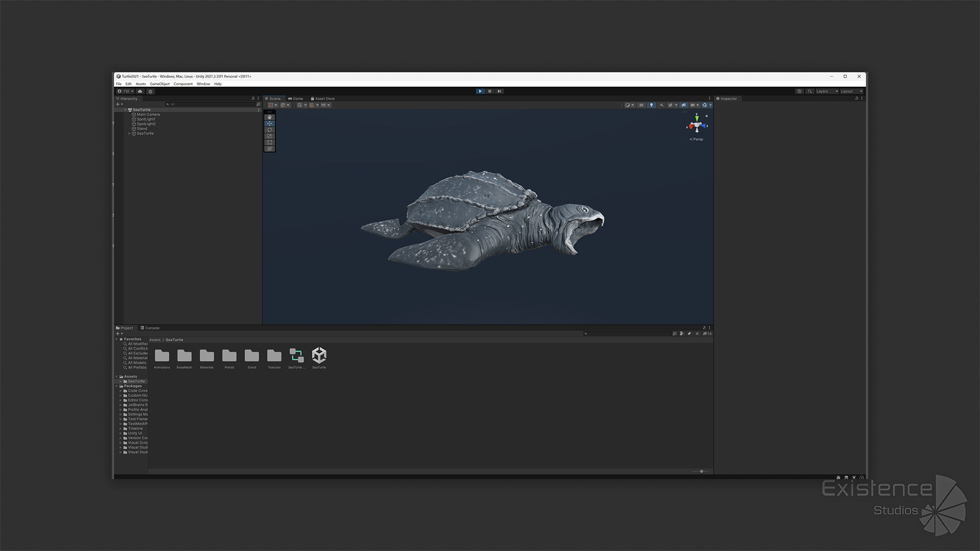Screen dimensions: 980x551
Task: Open the GameObject menu
Action: click(159, 84)
